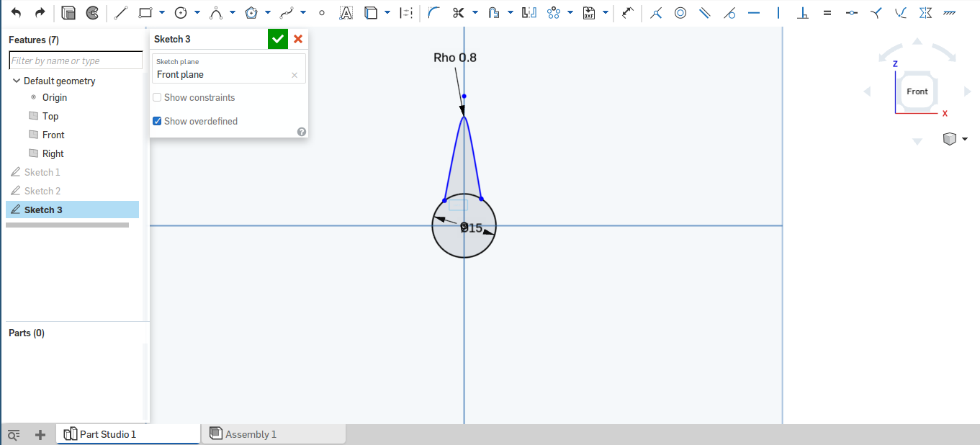
Task: Cancel Sketch 3 with red X
Action: (298, 39)
